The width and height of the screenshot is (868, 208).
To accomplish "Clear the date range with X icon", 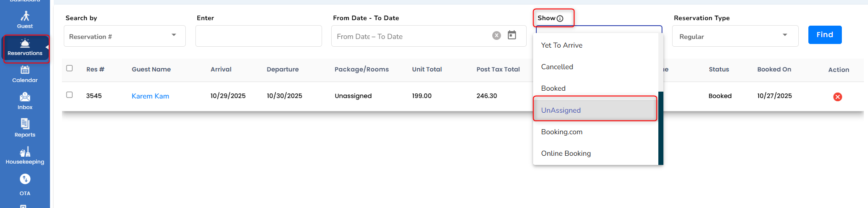I will pos(496,36).
